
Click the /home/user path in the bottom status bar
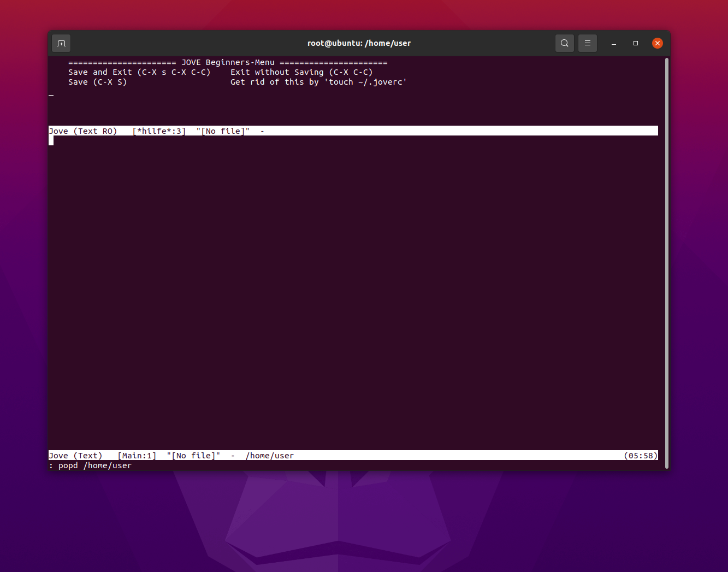[270, 455]
